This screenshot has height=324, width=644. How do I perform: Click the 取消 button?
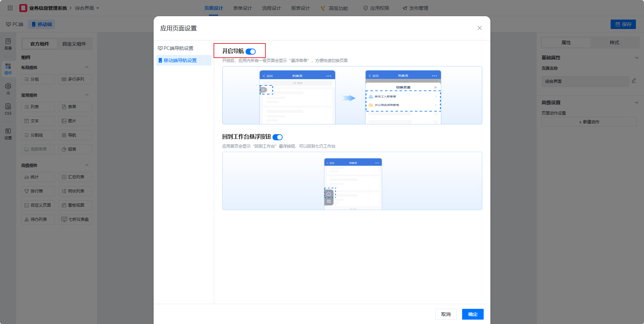coord(446,314)
